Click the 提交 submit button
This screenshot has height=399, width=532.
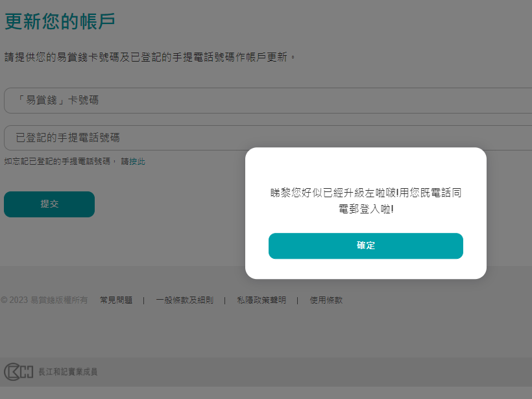click(49, 204)
